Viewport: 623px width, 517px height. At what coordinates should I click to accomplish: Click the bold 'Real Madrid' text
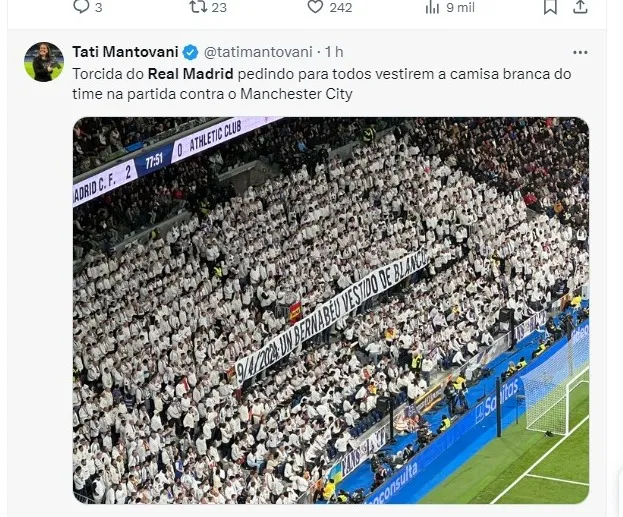click(184, 74)
